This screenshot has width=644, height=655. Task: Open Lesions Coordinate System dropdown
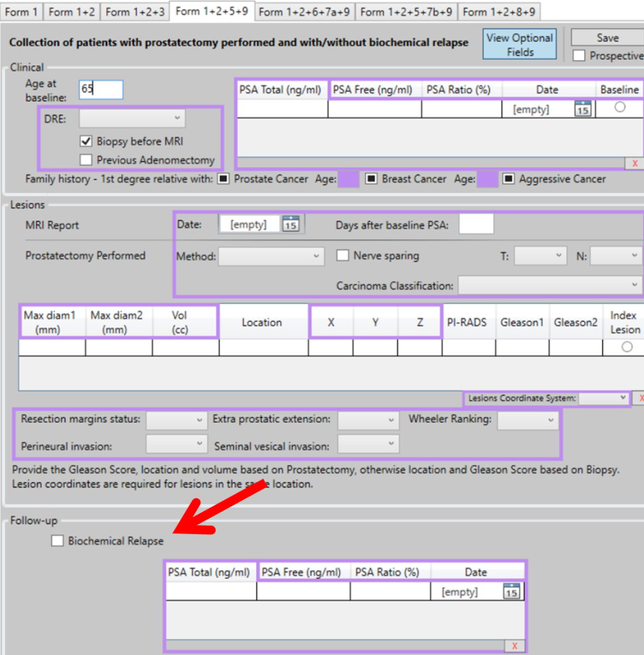[x=604, y=399]
